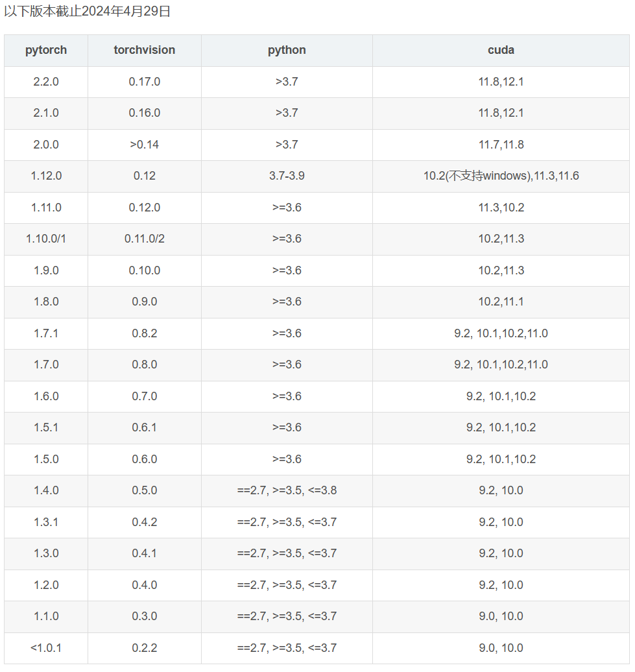Select the pytorch cell <1.0.1
Image resolution: width=635 pixels, height=672 pixels.
46,649
